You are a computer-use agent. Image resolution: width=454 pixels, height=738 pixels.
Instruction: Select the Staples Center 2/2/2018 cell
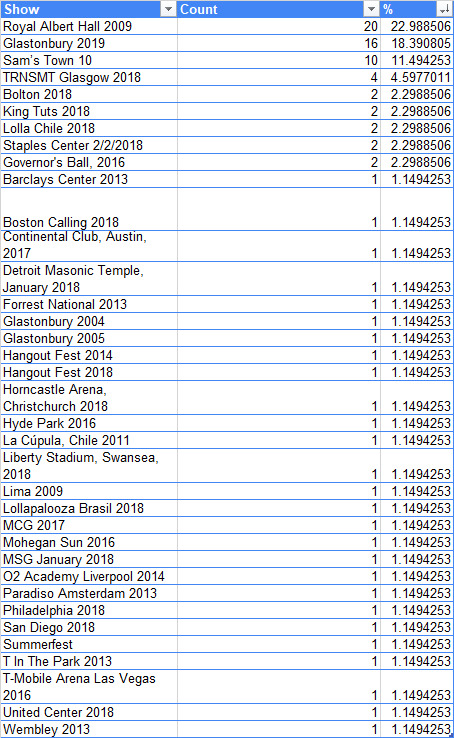[89, 145]
